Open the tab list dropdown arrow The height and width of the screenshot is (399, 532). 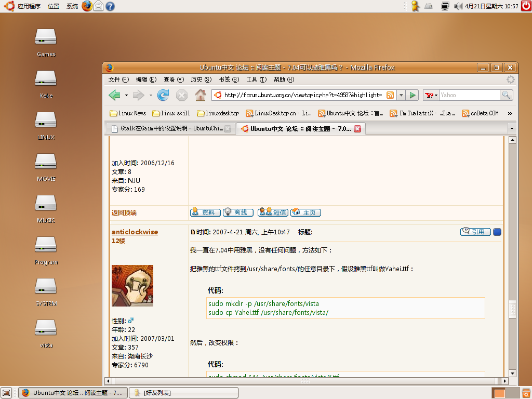[x=512, y=129]
